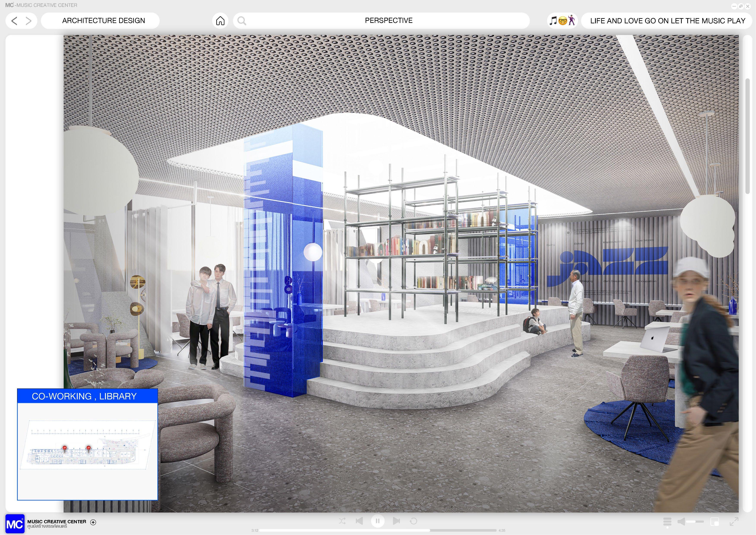Click the playback progress bar
The width and height of the screenshot is (756, 535).
pyautogui.click(x=378, y=530)
